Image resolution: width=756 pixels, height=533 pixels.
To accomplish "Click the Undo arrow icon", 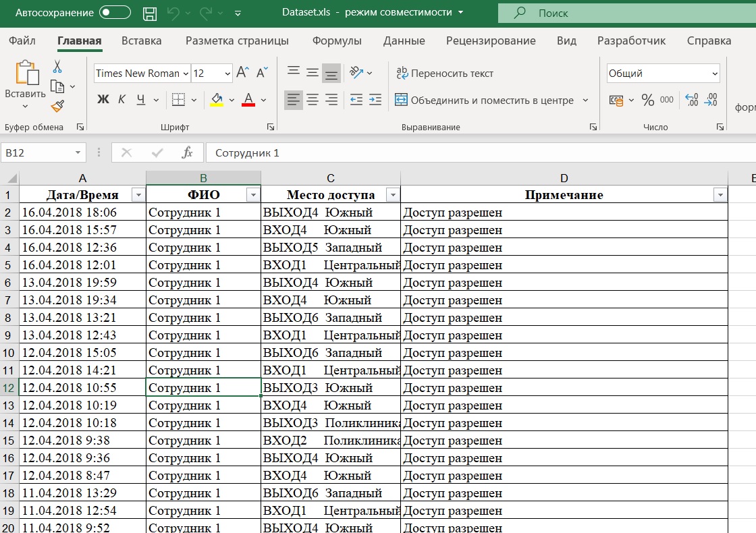I will point(173,13).
